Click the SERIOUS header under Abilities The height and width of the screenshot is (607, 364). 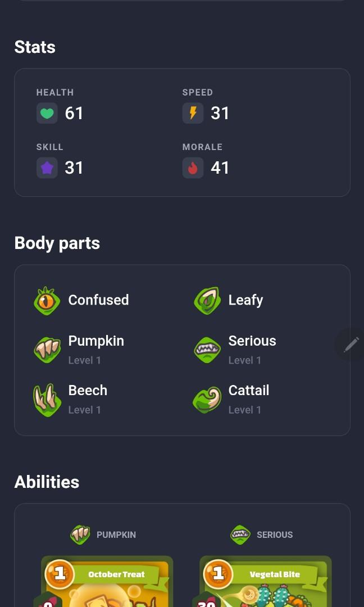[274, 535]
